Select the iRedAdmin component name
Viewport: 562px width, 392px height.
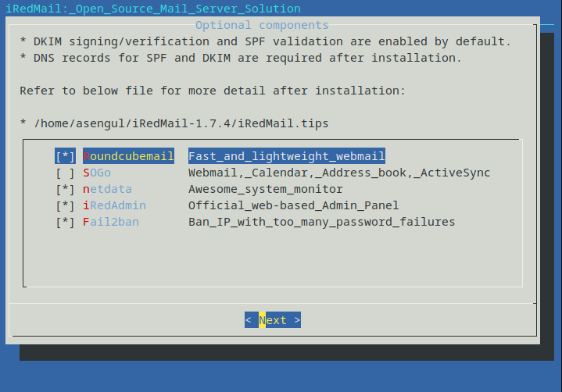(x=114, y=205)
